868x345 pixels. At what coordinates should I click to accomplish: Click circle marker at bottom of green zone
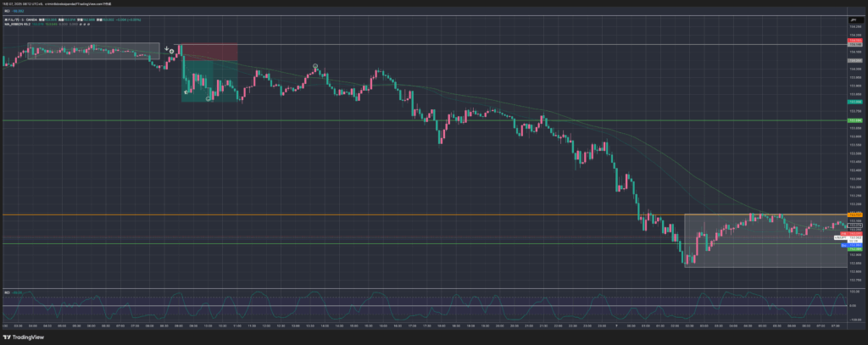pos(209,97)
